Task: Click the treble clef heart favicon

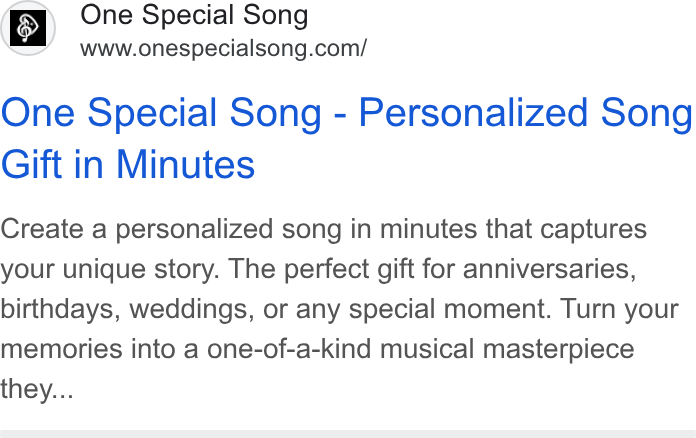Action: tap(28, 28)
